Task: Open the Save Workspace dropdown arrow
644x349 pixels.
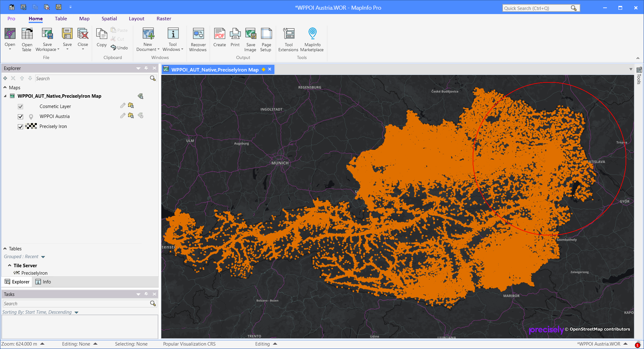Action: tap(58, 49)
